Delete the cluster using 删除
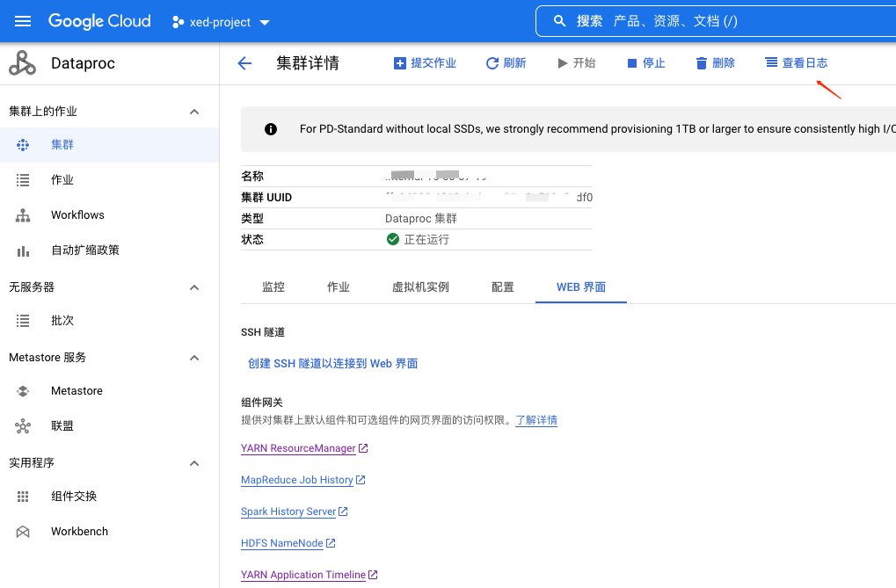 click(715, 63)
